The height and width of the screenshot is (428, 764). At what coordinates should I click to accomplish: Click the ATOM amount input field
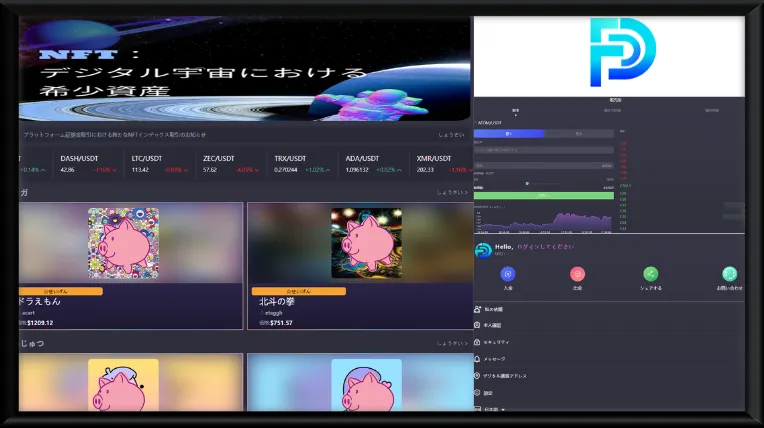tap(544, 166)
